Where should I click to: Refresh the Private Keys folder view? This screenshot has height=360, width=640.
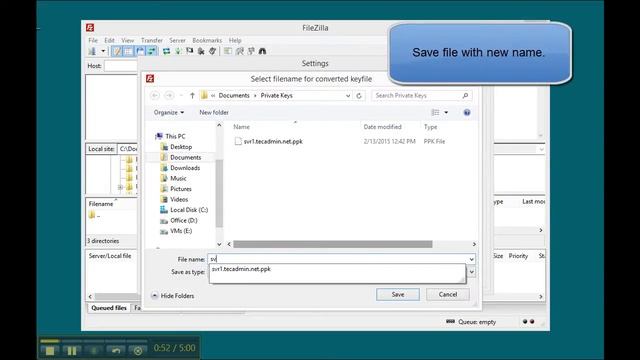(359, 96)
